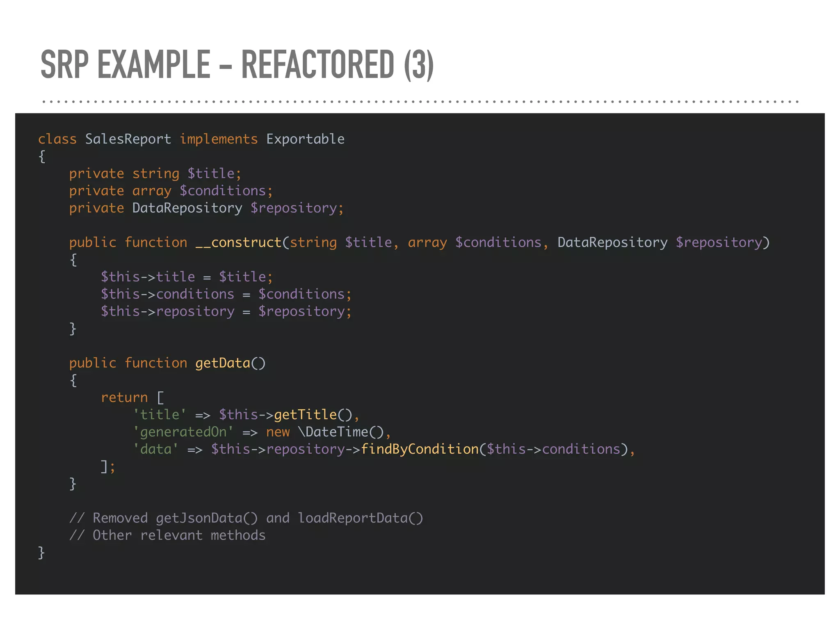Click the 'Exportable' interface name
This screenshot has width=840, height=630.
(x=305, y=139)
